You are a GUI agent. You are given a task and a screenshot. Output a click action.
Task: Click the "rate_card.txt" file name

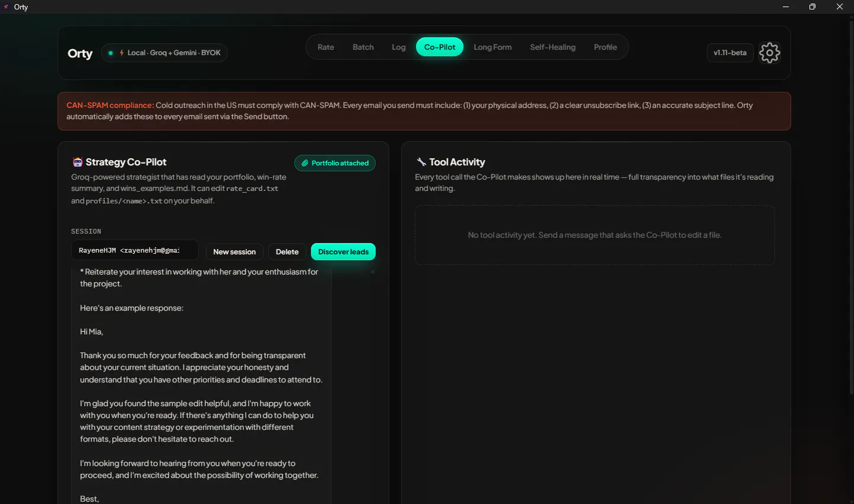coord(252,189)
